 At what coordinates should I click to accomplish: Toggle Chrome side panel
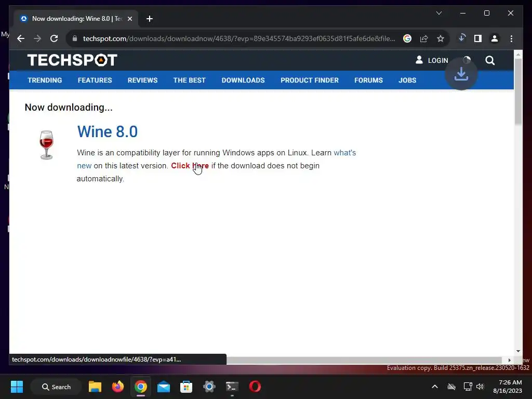(478, 38)
